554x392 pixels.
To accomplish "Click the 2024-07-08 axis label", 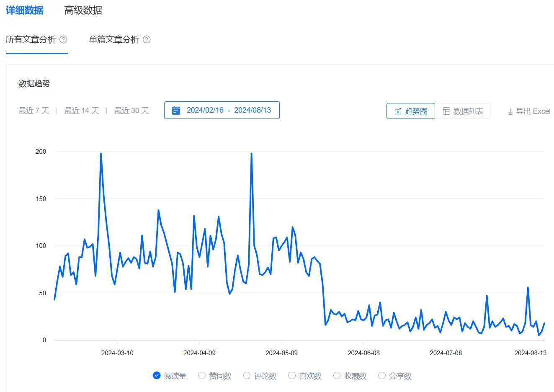I will pyautogui.click(x=446, y=353).
